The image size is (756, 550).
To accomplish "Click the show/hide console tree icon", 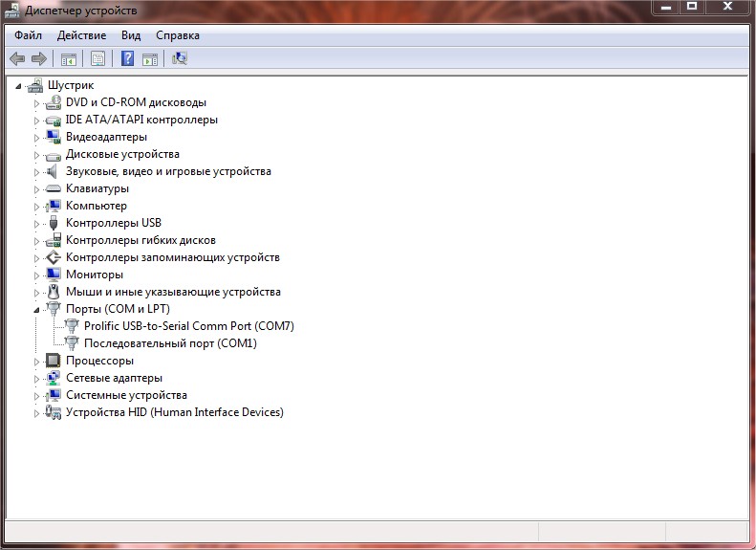I will (69, 59).
